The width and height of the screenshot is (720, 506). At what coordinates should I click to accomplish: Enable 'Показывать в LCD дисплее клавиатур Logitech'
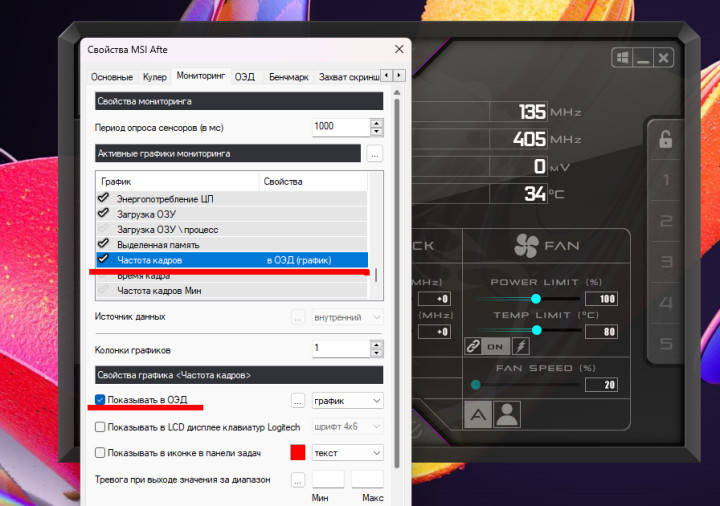click(100, 427)
